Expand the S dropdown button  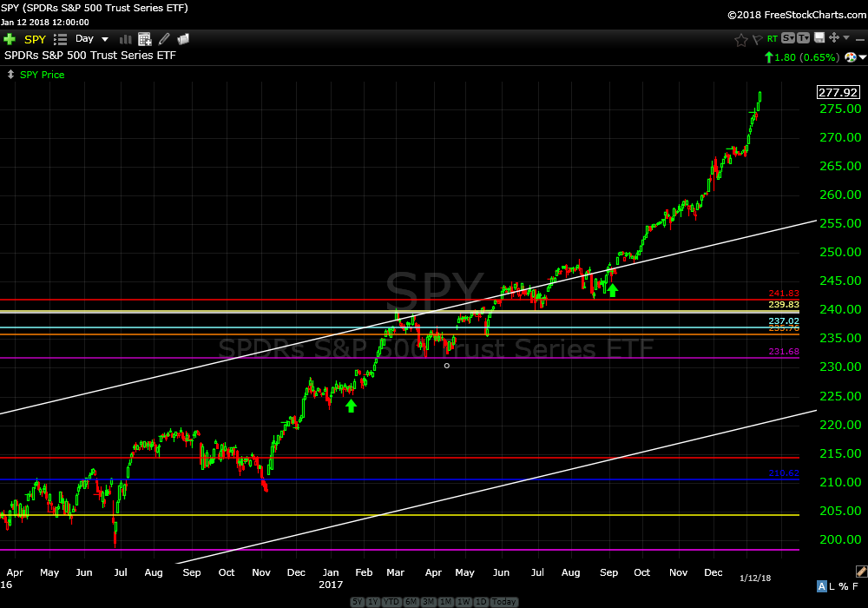(788, 38)
